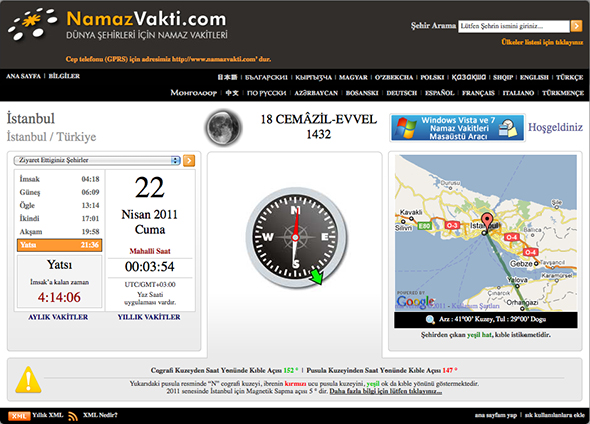
Task: Click the Daha fazla bilgi için lütfen tıklayınız link
Action: [386, 391]
